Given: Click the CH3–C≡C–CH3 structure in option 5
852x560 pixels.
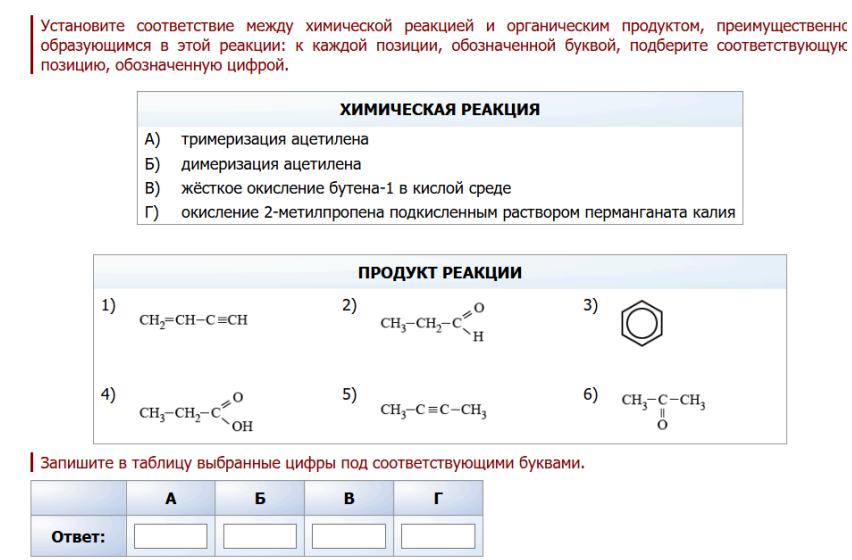Looking at the screenshot, I should click(x=433, y=410).
